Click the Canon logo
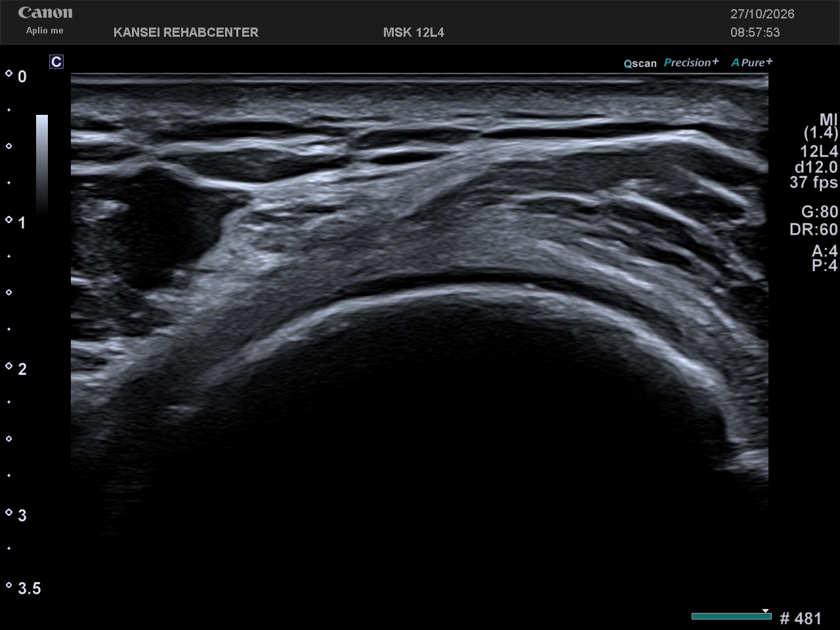 point(45,12)
